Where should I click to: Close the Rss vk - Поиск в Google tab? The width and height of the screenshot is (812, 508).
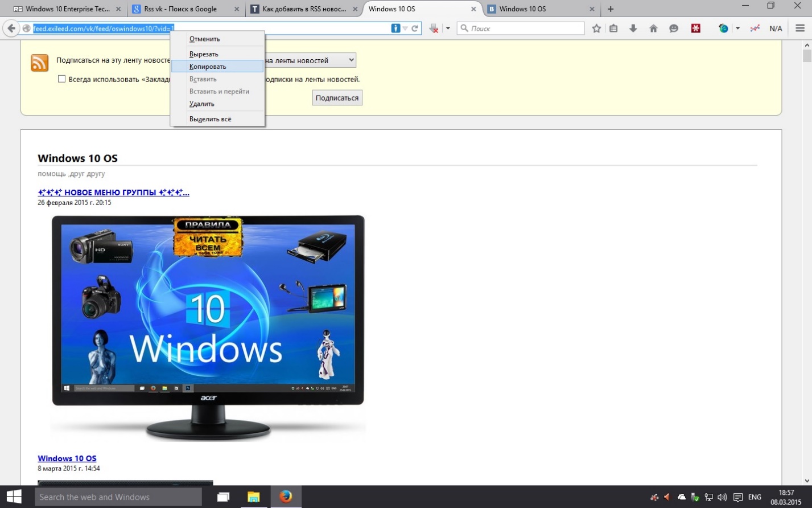[x=236, y=9]
